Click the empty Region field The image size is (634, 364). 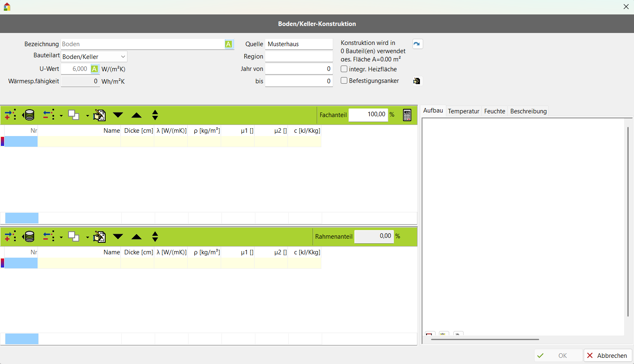(299, 56)
